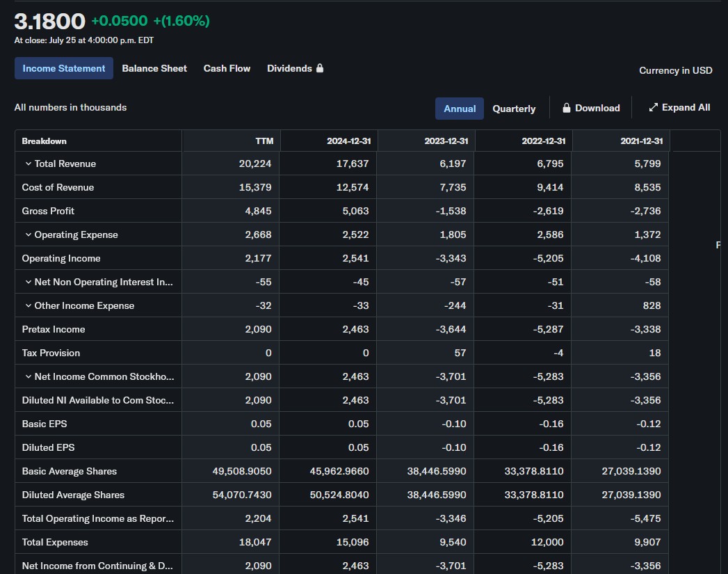Select the 2021-12-31 column header

click(642, 141)
